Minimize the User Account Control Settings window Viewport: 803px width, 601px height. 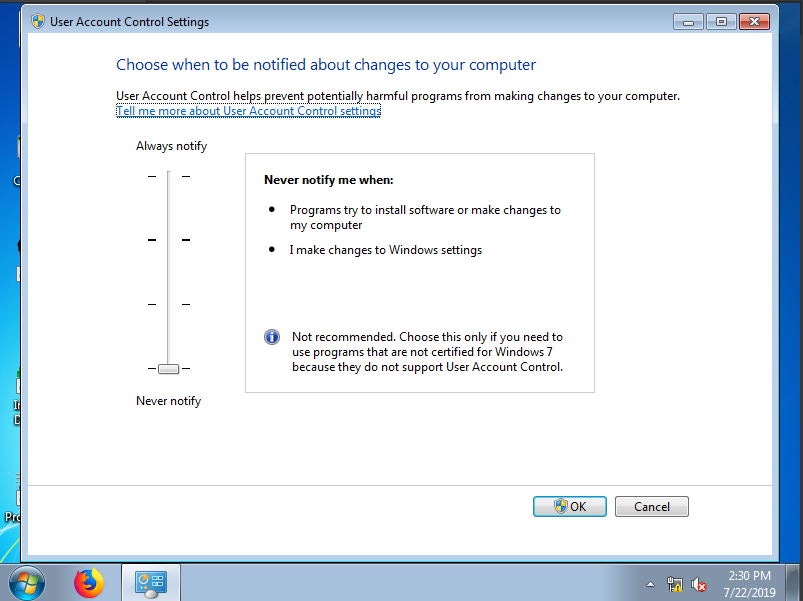pos(688,22)
